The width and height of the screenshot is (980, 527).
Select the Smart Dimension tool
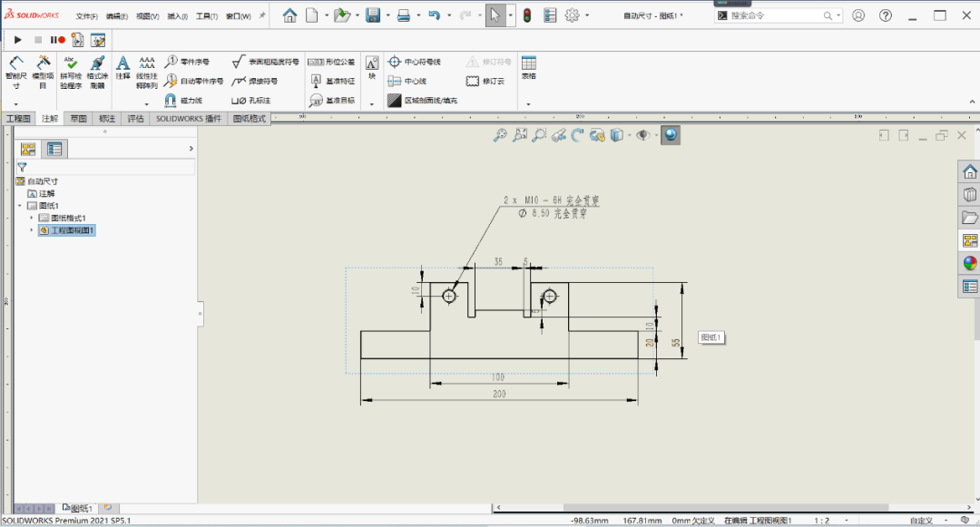(16, 72)
